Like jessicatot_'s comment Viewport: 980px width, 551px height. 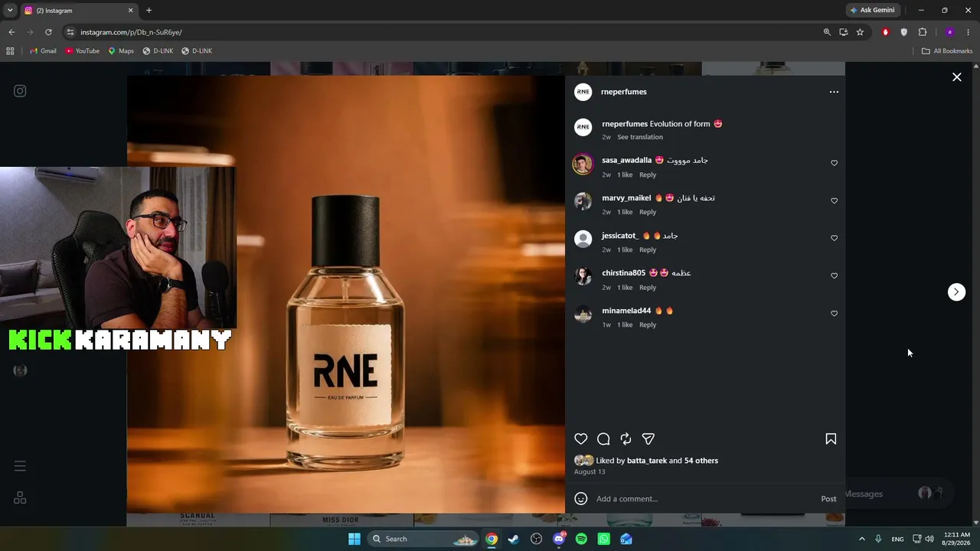click(x=835, y=238)
